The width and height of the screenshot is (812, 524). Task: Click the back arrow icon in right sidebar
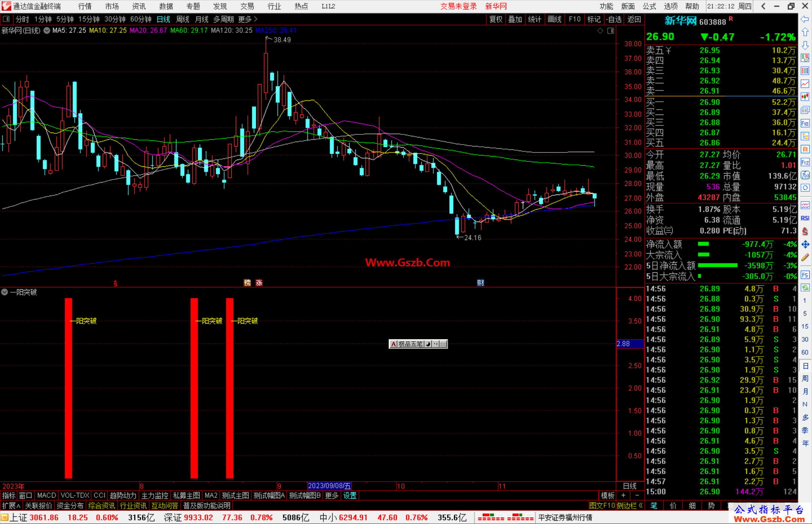tap(805, 19)
